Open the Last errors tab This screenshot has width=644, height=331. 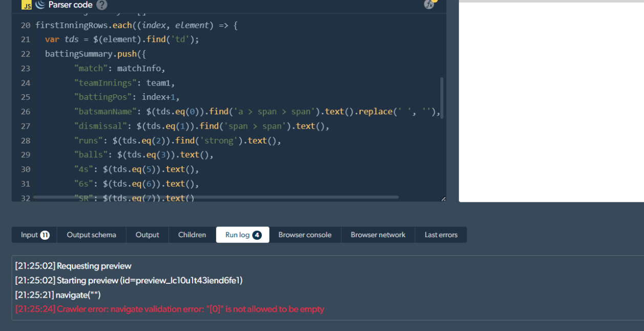tap(441, 235)
